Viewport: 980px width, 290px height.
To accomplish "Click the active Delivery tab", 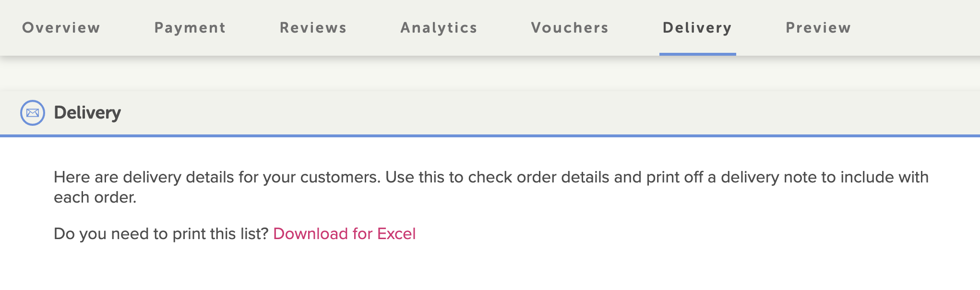I will (x=697, y=28).
